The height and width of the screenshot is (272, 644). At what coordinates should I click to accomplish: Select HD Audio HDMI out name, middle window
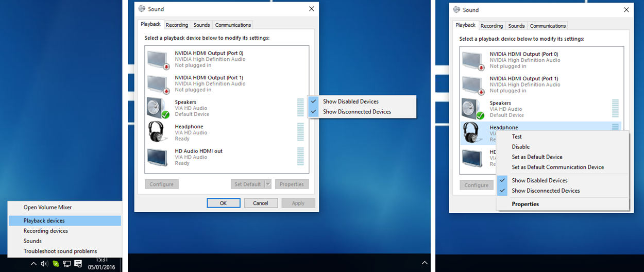[199, 151]
